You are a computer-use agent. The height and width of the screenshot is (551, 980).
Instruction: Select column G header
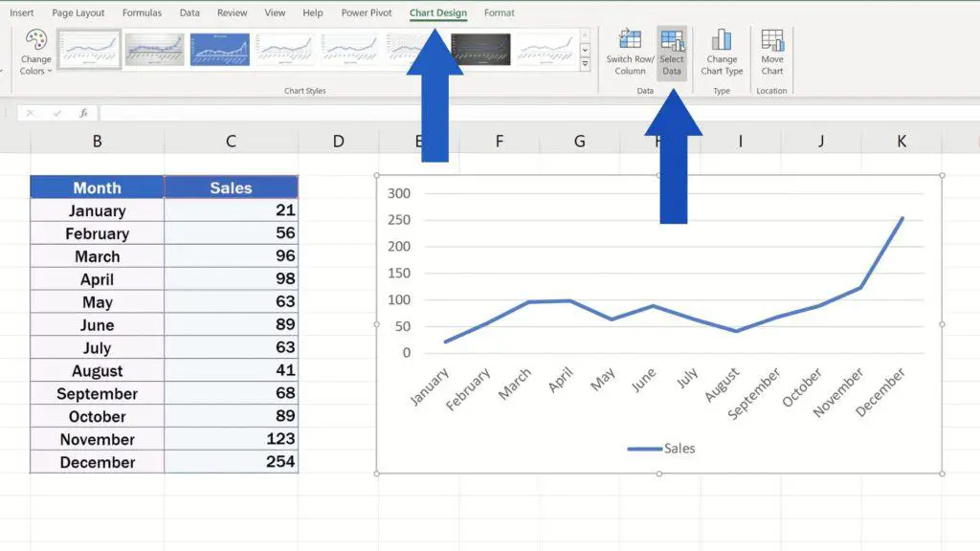tap(579, 142)
